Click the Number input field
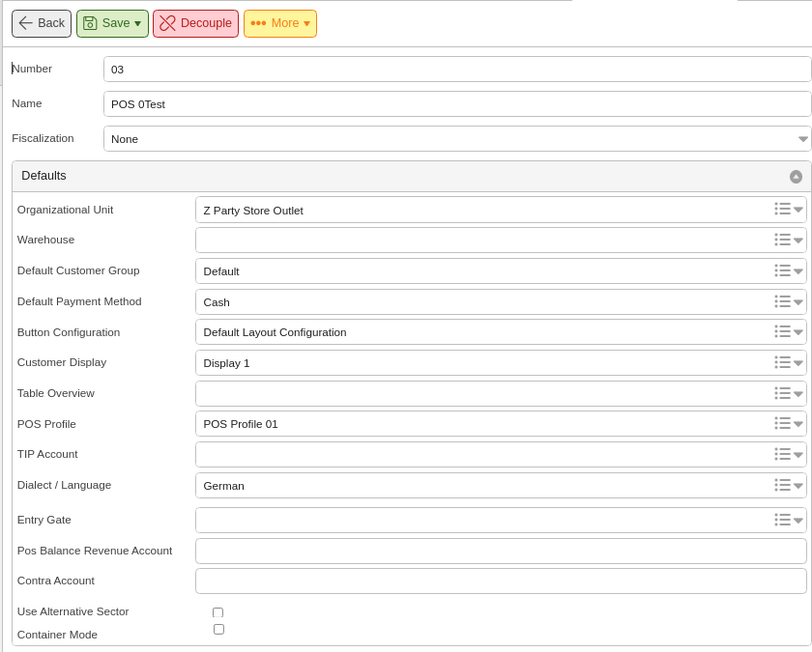This screenshot has height=652, width=812. point(457,70)
